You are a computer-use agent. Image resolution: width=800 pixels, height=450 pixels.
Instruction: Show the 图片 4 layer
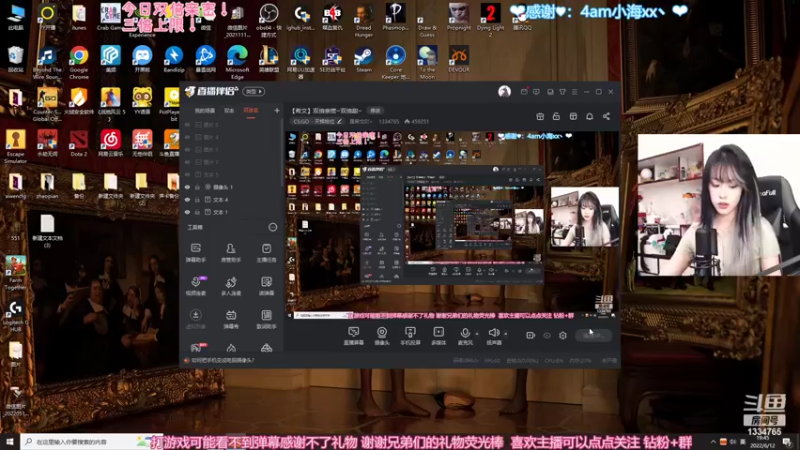pyautogui.click(x=187, y=137)
